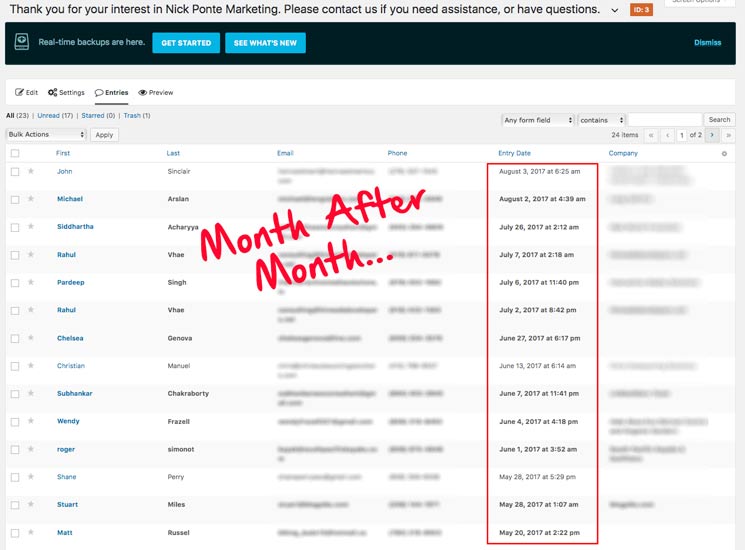The image size is (745, 550).
Task: Star the John Sinclair entry
Action: (x=31, y=171)
